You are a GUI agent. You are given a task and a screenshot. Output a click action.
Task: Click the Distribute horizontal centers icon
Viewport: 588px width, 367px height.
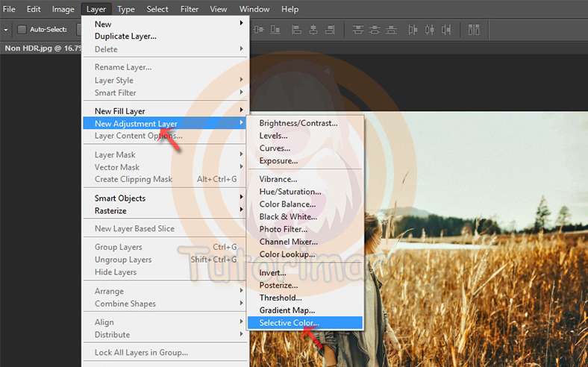coord(429,29)
